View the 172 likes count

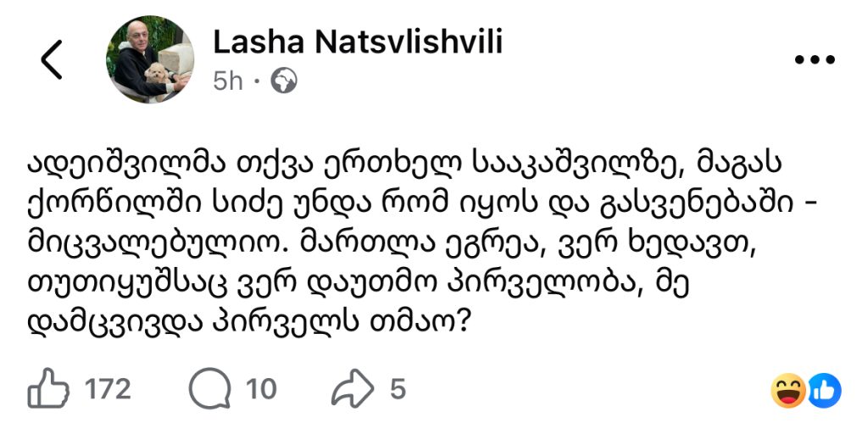click(108, 389)
